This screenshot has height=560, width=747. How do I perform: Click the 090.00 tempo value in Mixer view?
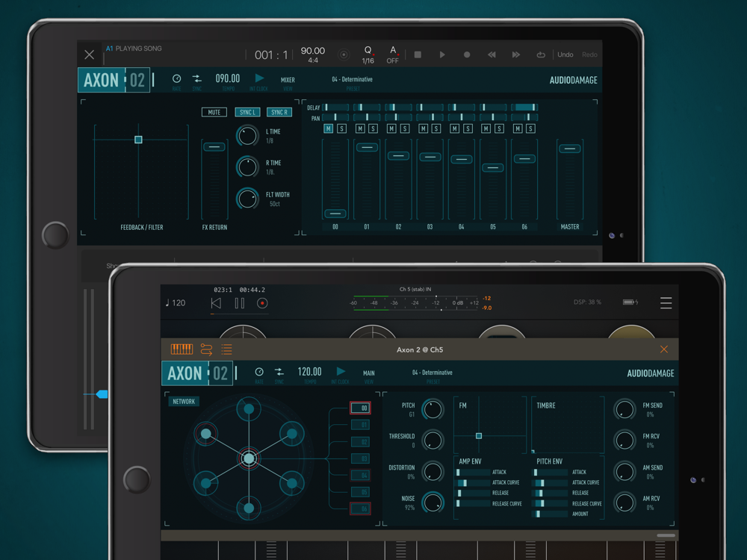[x=228, y=78]
